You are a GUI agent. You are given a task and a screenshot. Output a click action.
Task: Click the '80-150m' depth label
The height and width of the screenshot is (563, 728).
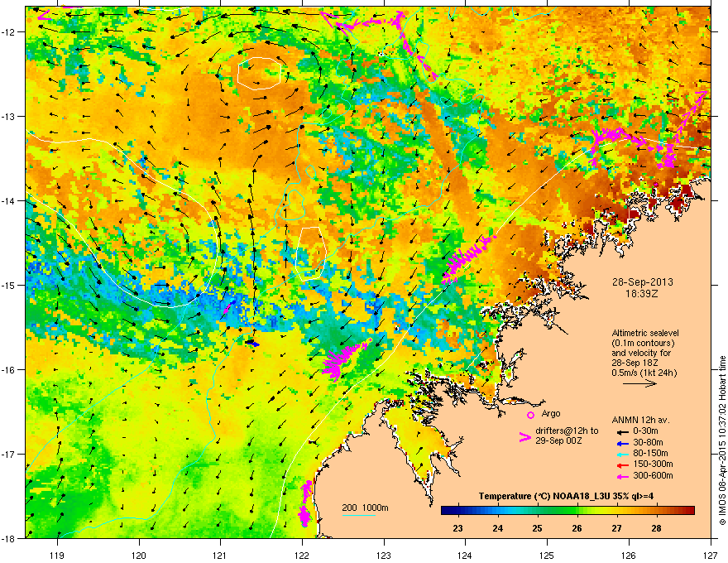point(650,454)
